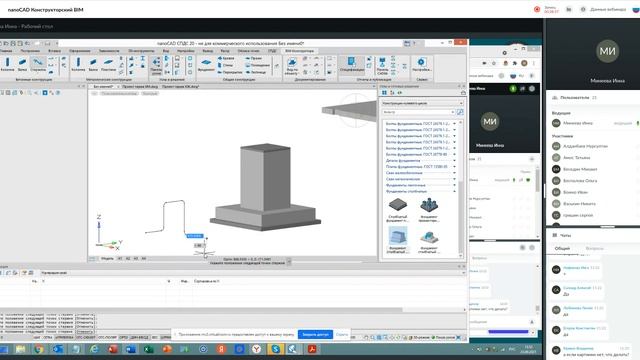Open the Настройка service tool
The width and height of the screenshot is (640, 360).
pos(421,64)
